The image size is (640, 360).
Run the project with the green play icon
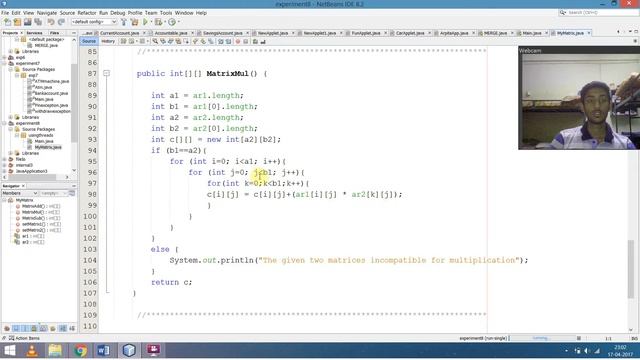click(x=145, y=22)
